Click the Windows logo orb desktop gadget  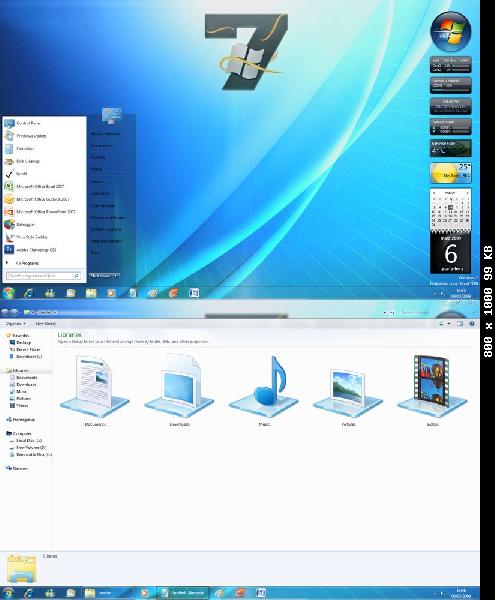coord(450,31)
